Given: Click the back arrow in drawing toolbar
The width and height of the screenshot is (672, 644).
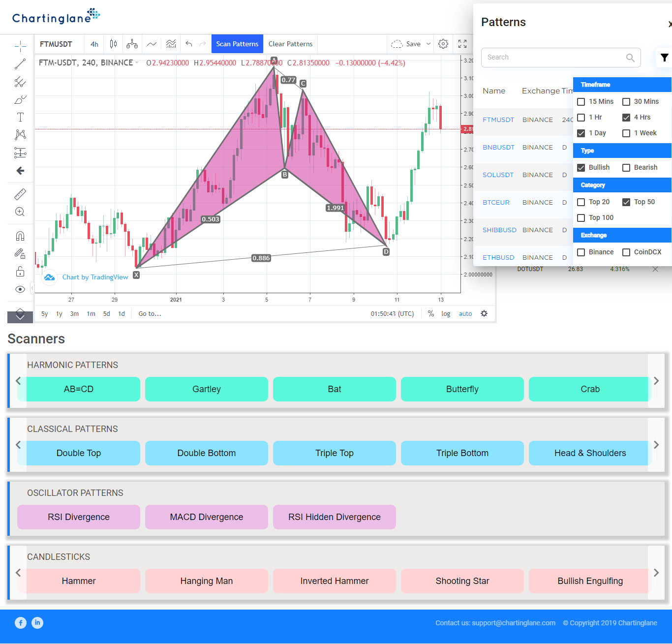Looking at the screenshot, I should click(20, 171).
